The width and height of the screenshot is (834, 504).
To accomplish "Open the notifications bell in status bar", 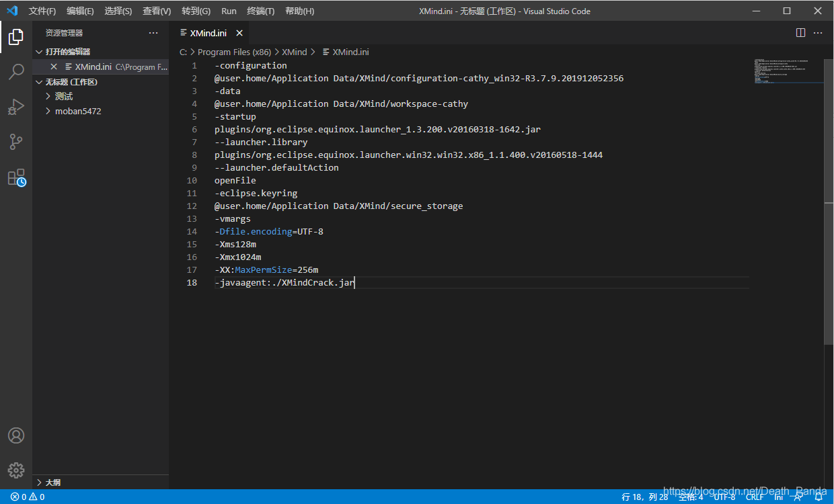I will point(819,497).
